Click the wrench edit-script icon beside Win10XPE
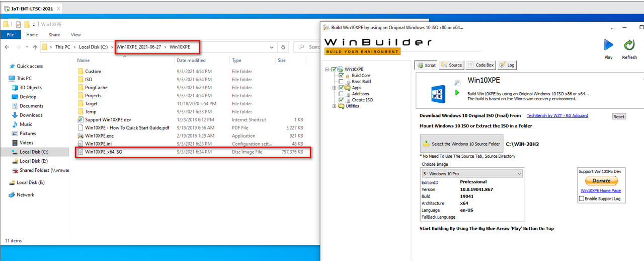The image size is (644, 261). 457,82
